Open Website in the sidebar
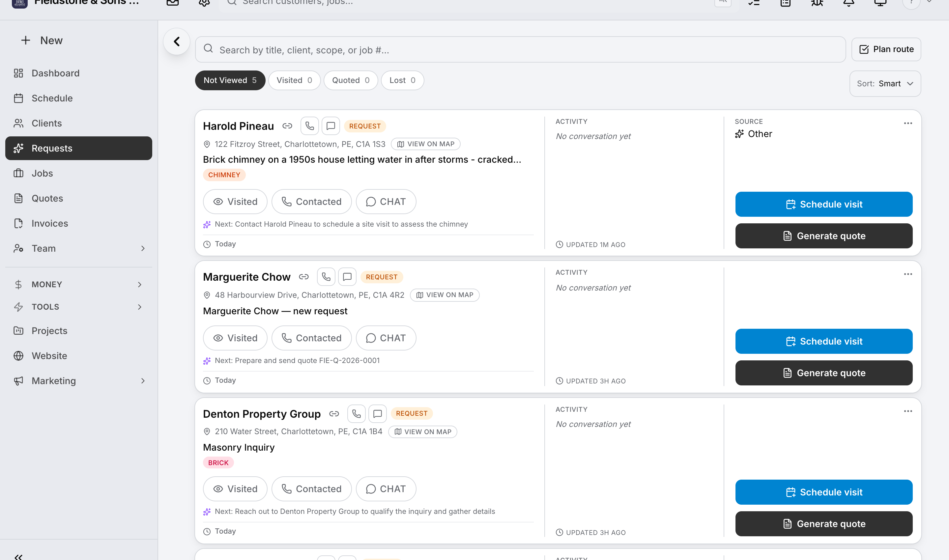This screenshot has height=560, width=949. pos(78,356)
